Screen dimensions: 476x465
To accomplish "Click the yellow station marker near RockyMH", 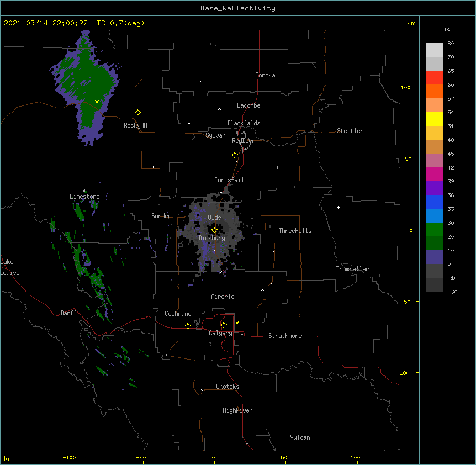I will (x=137, y=113).
